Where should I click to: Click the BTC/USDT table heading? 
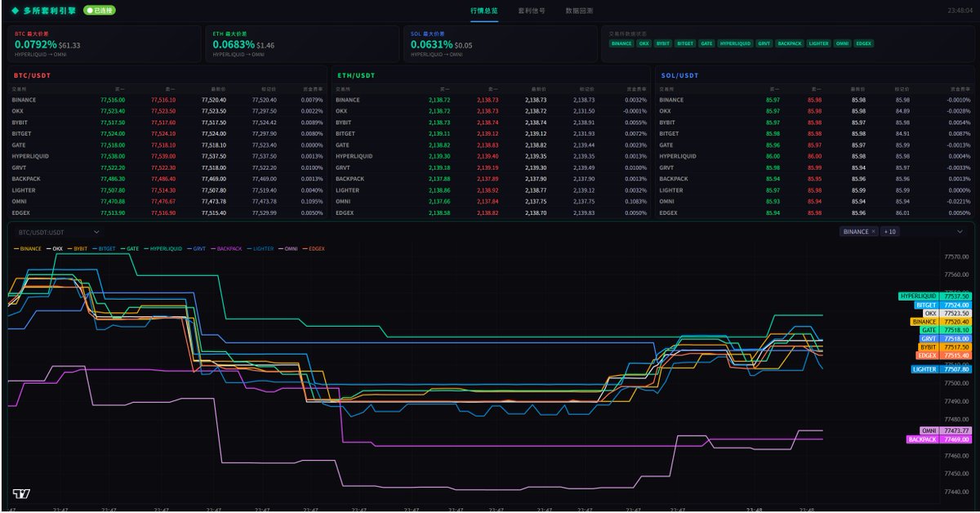pos(32,75)
